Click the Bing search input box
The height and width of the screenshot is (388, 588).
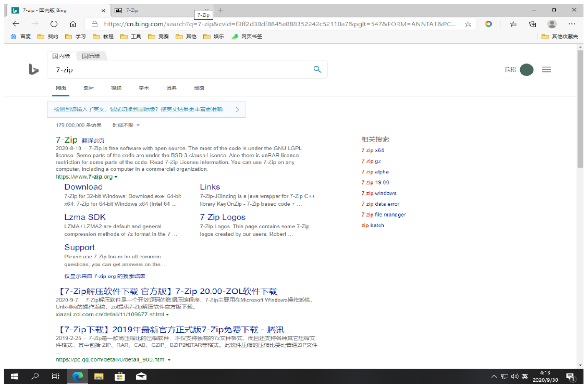click(177, 70)
